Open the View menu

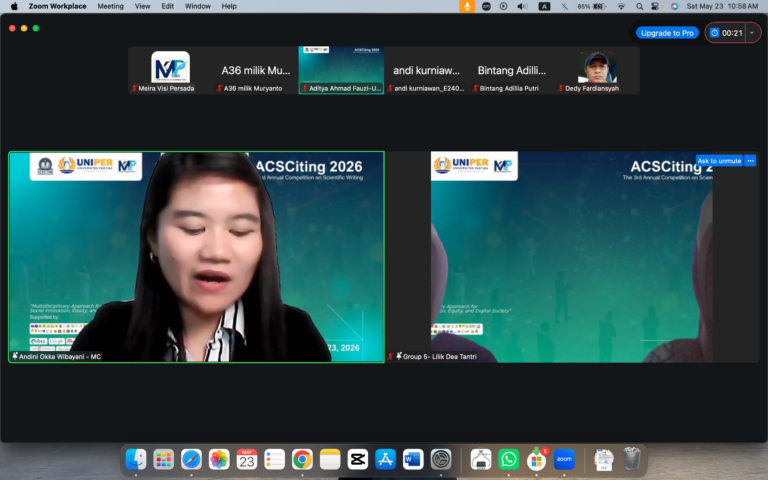click(143, 6)
